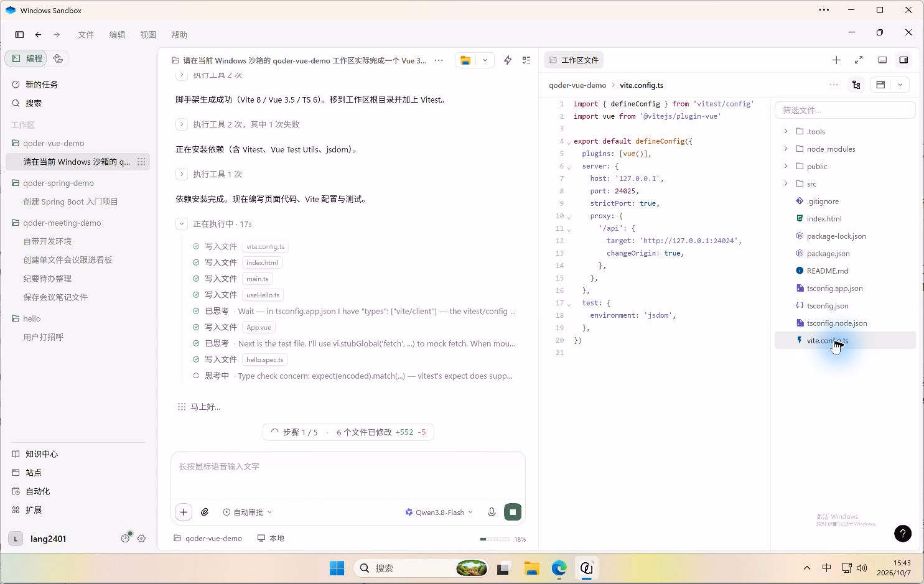
Task: Expand the 执行工具 1 次 entry
Action: click(x=182, y=174)
